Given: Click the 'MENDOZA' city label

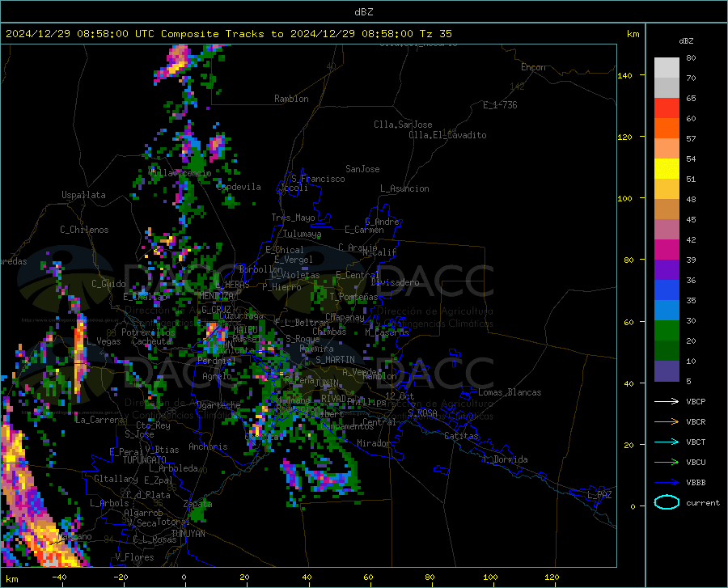Looking at the screenshot, I should (x=216, y=295).
